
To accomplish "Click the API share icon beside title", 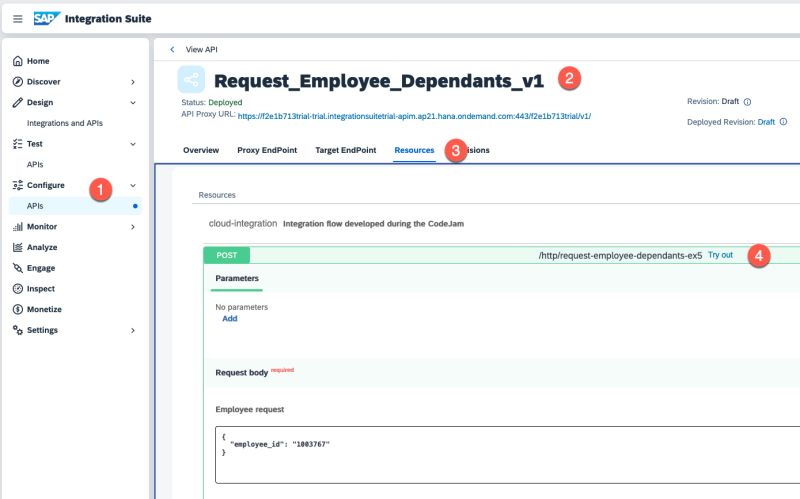I will pos(191,80).
